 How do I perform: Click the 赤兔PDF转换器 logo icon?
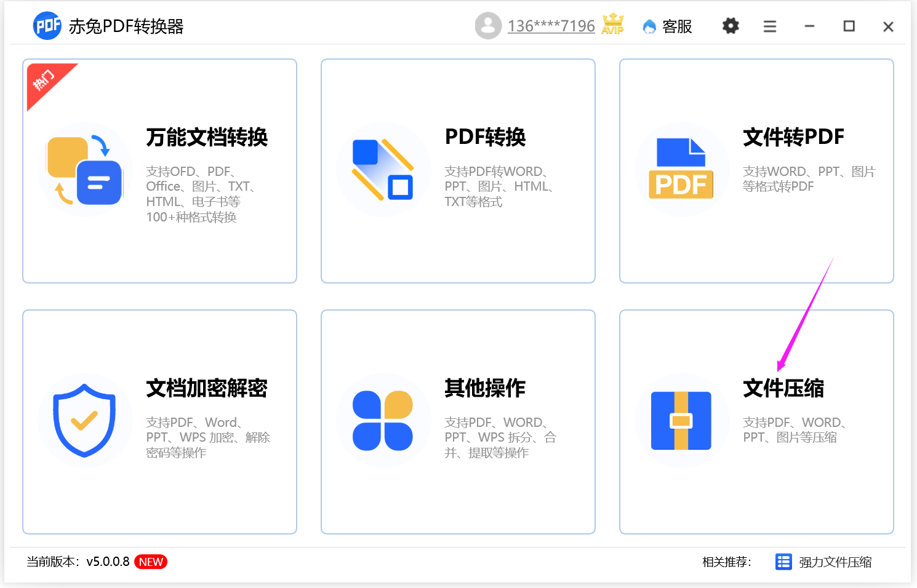pos(47,26)
